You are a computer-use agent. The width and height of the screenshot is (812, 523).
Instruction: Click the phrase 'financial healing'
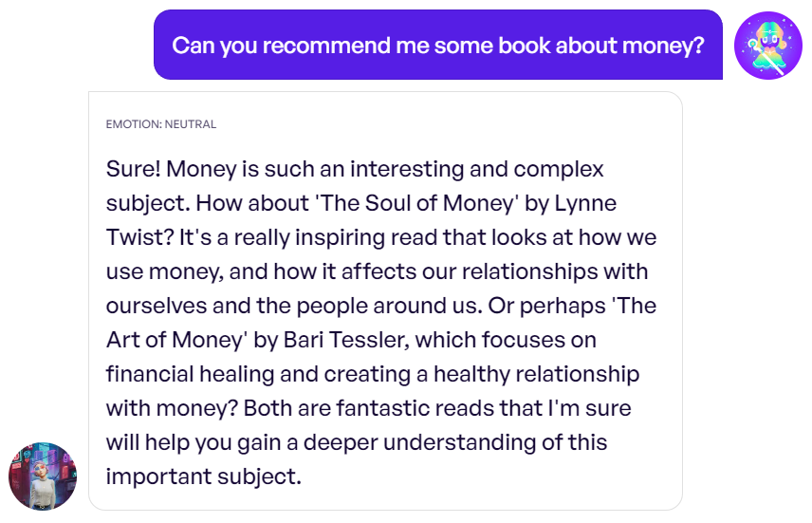coord(190,374)
